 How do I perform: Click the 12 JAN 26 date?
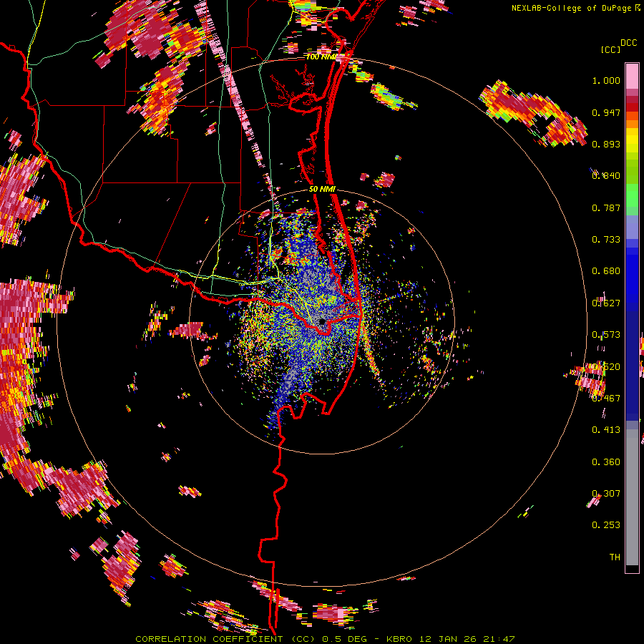449,639
